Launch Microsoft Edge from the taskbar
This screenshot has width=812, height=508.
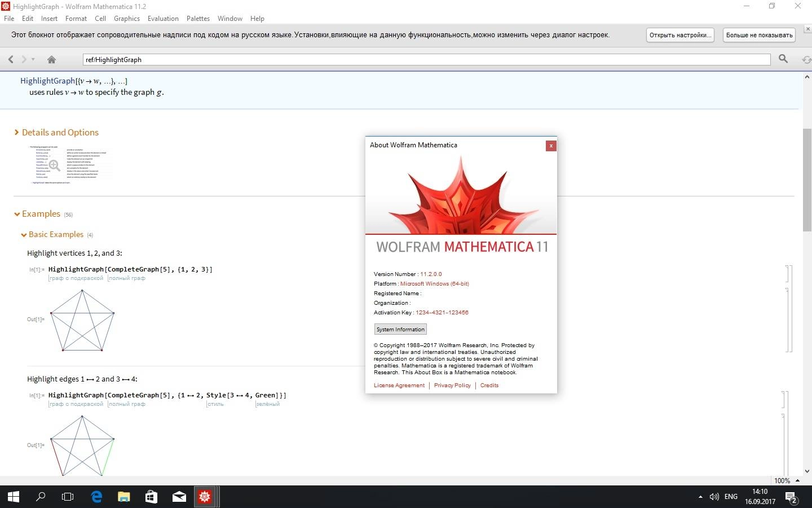coord(96,497)
